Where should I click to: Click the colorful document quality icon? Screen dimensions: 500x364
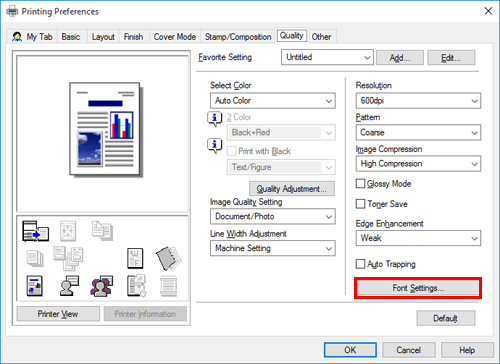34,286
